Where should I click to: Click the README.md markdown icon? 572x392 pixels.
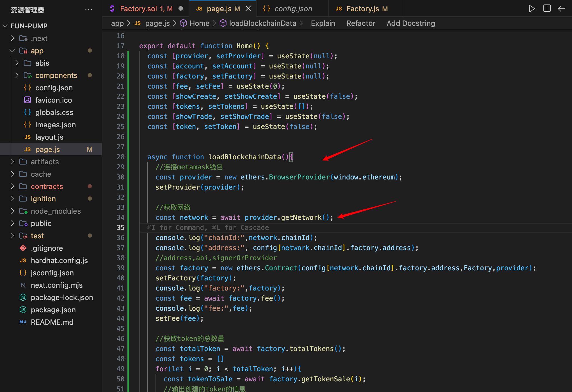23,322
